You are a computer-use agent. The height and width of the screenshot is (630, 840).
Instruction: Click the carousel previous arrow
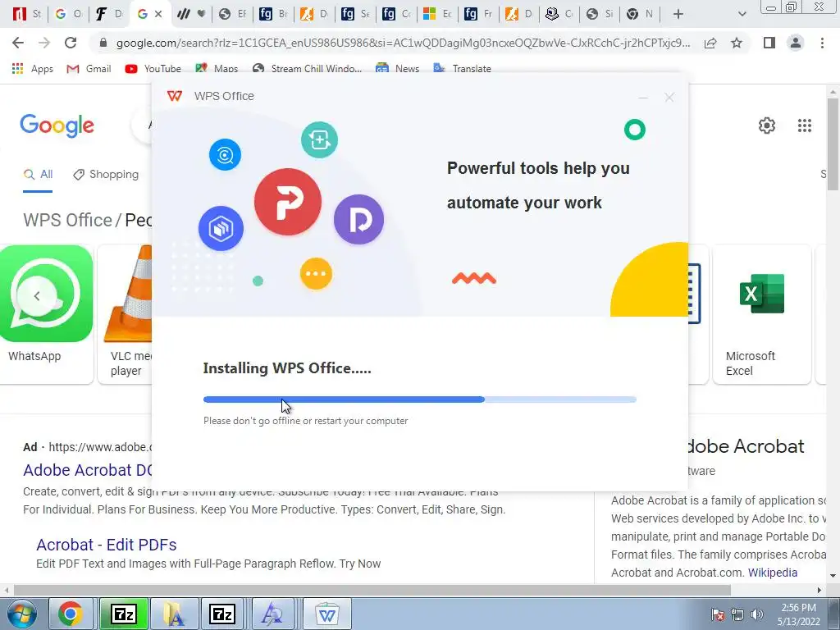37,295
